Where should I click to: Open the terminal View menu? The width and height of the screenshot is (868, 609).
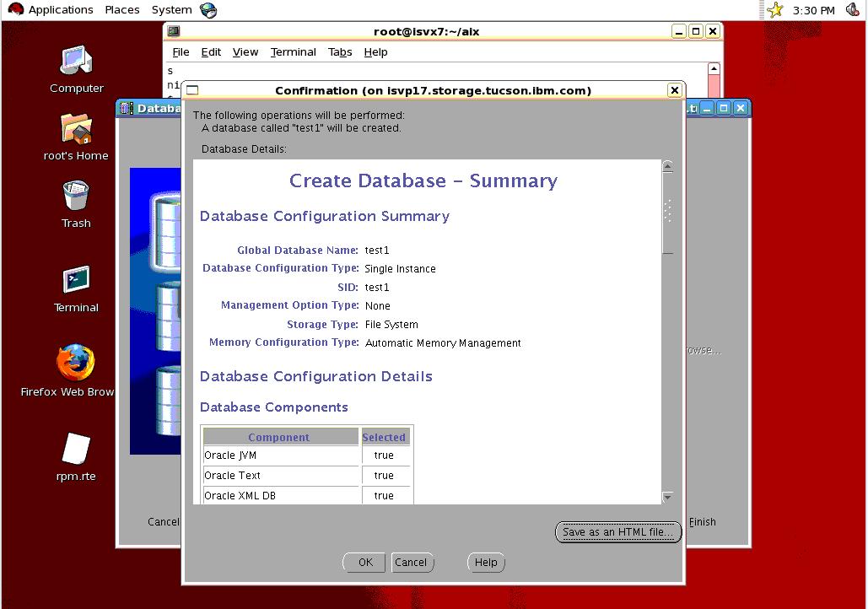[x=245, y=52]
